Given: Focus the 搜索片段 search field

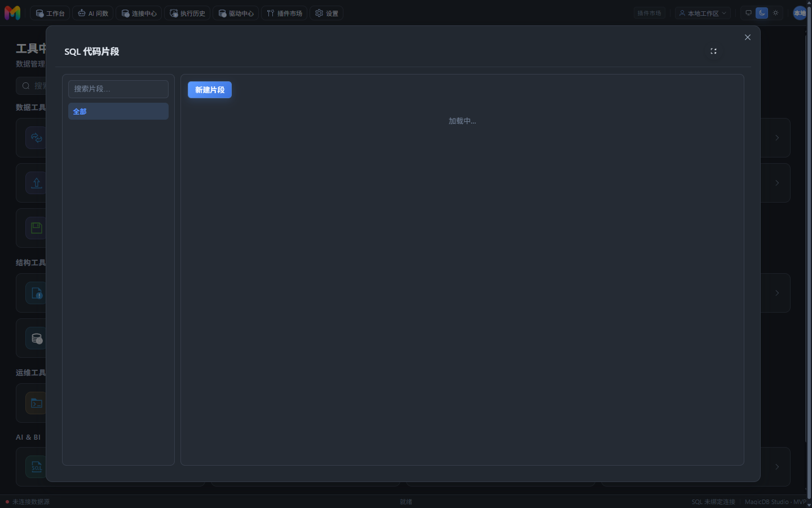Looking at the screenshot, I should point(118,89).
